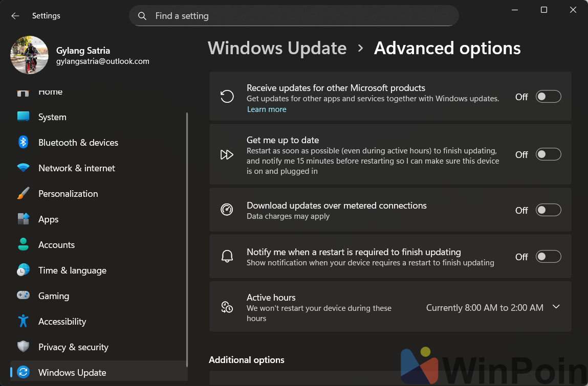The height and width of the screenshot is (386, 588).
Task: Click the Gaming controller icon
Action: tap(23, 296)
